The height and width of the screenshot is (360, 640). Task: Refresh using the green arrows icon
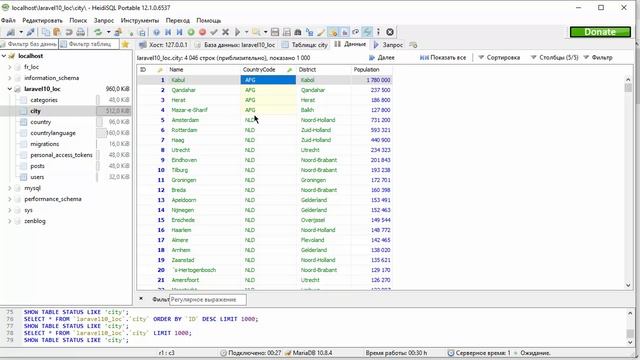98,32
